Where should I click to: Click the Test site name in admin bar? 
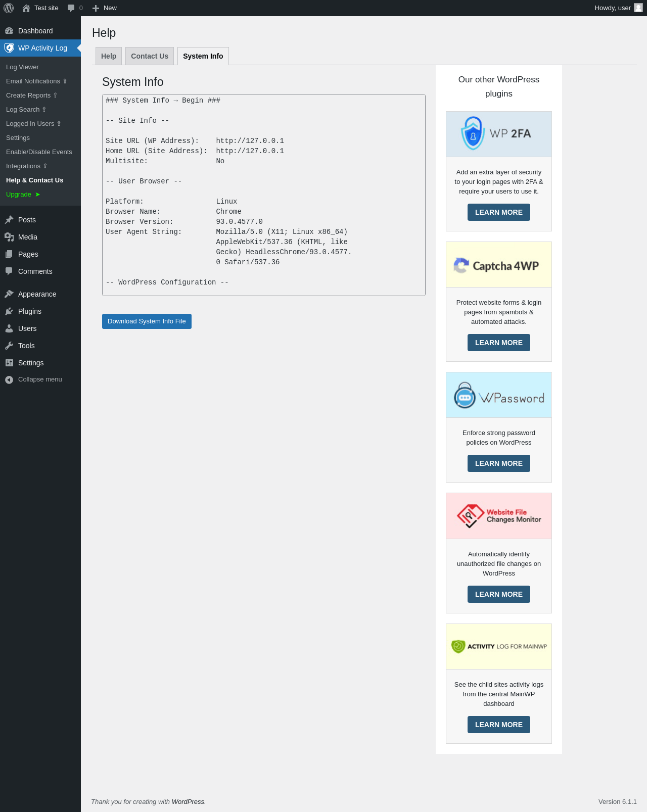tap(47, 8)
